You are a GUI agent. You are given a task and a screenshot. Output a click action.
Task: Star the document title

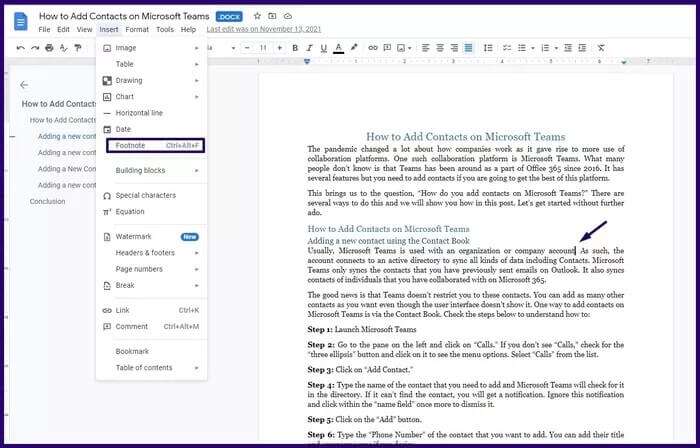click(257, 17)
